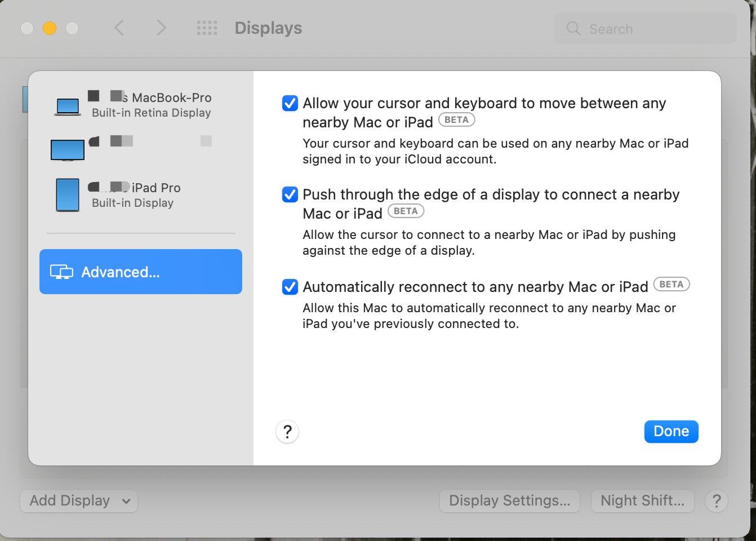Click the yellow minimize window button
The image size is (756, 541).
50,28
